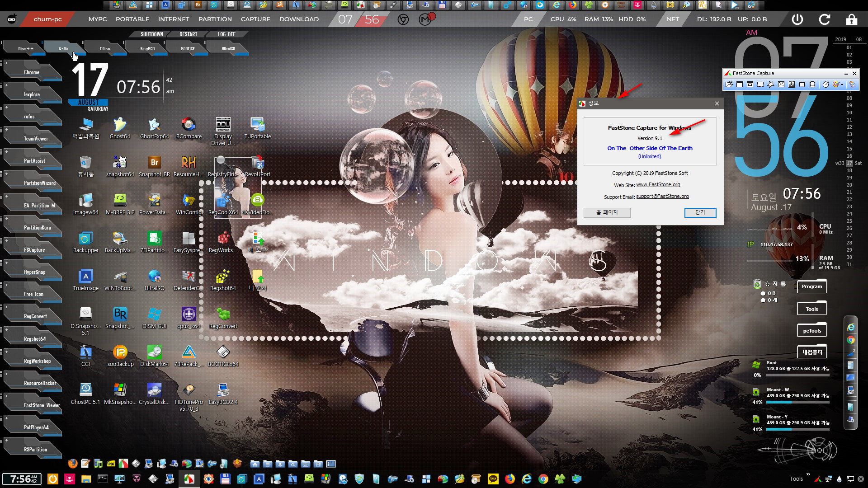Select Capture Fixed Region tool in FastStone
The height and width of the screenshot is (488, 868).
tap(802, 84)
